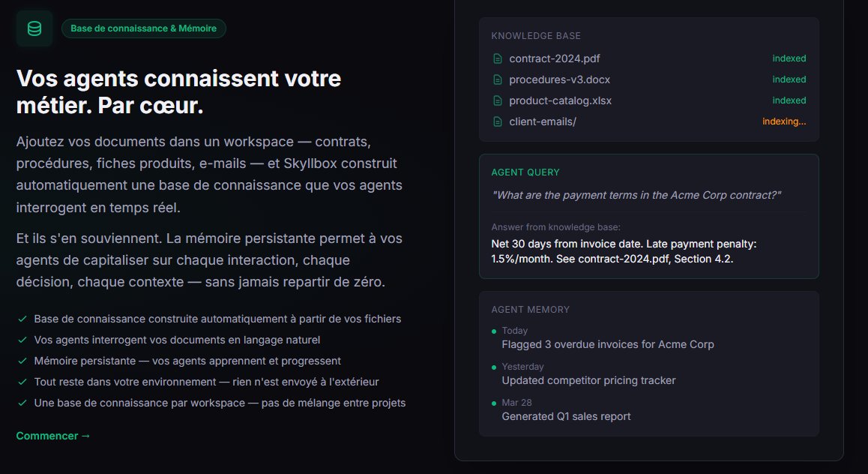Open the 'Base de connaissance & Mémoire' badge
The height and width of the screenshot is (474, 868).
point(143,28)
